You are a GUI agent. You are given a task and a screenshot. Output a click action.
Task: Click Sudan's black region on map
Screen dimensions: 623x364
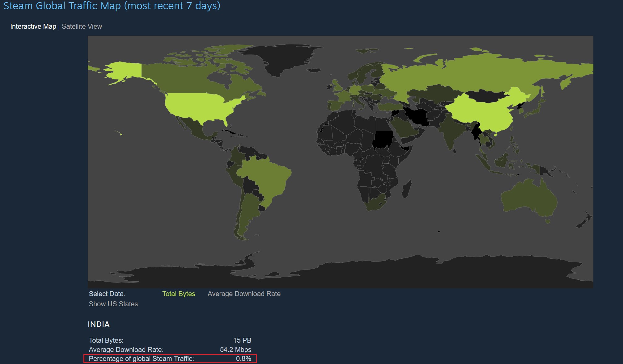[383, 140]
